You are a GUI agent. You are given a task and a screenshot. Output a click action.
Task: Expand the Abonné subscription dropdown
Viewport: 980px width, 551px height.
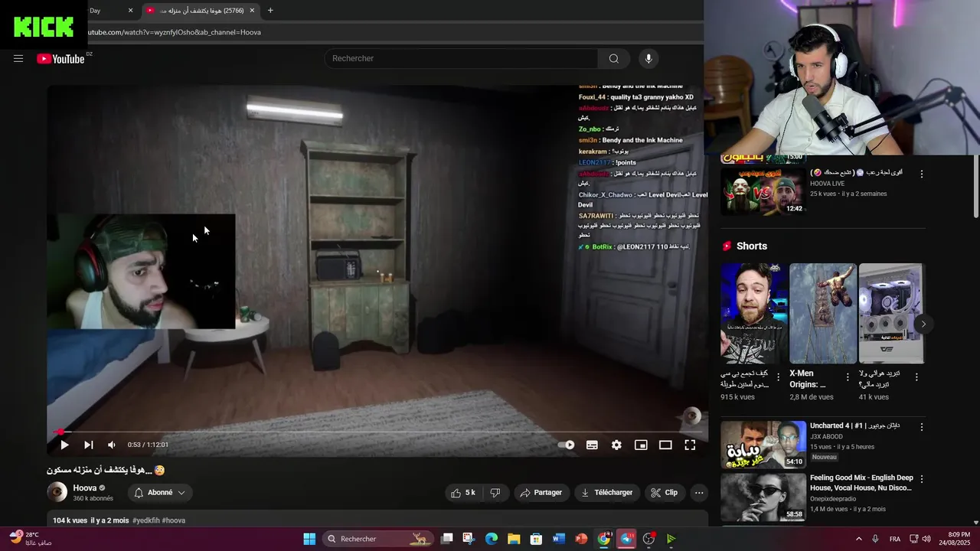pyautogui.click(x=159, y=493)
